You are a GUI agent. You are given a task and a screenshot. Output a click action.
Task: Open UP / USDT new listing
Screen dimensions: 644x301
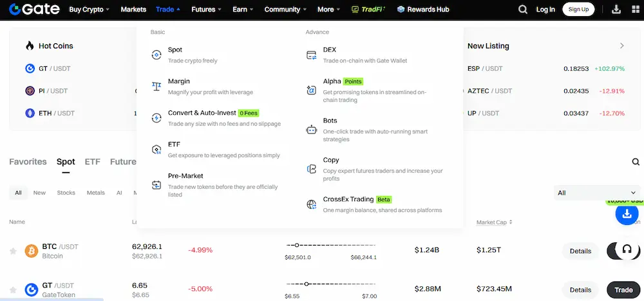click(483, 113)
